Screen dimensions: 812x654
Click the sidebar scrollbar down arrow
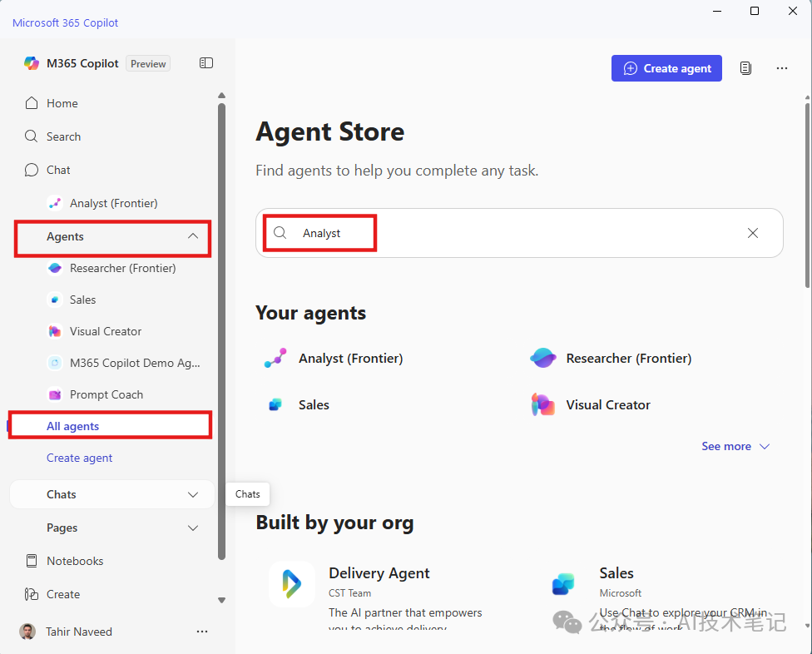pyautogui.click(x=221, y=601)
